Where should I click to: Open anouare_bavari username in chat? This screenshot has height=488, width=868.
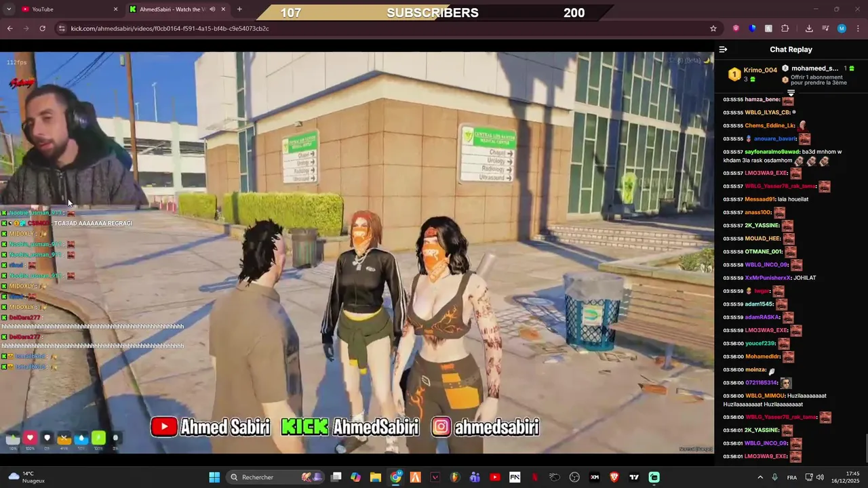click(x=775, y=139)
